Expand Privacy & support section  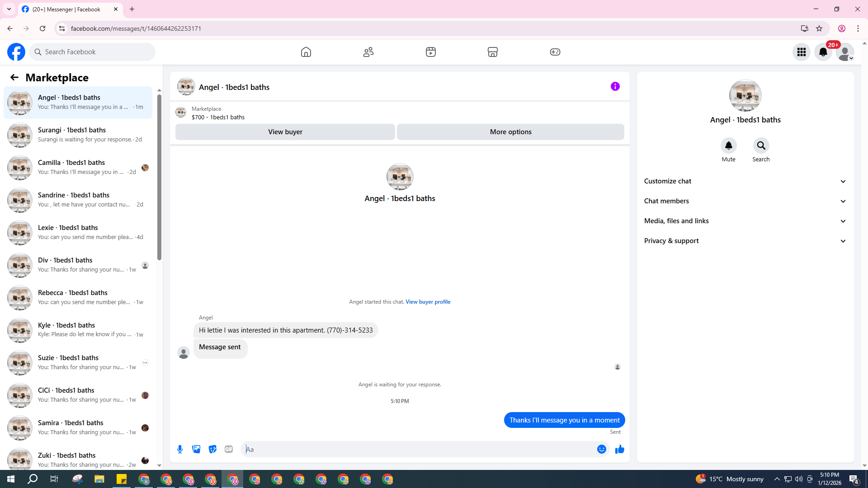coord(745,241)
